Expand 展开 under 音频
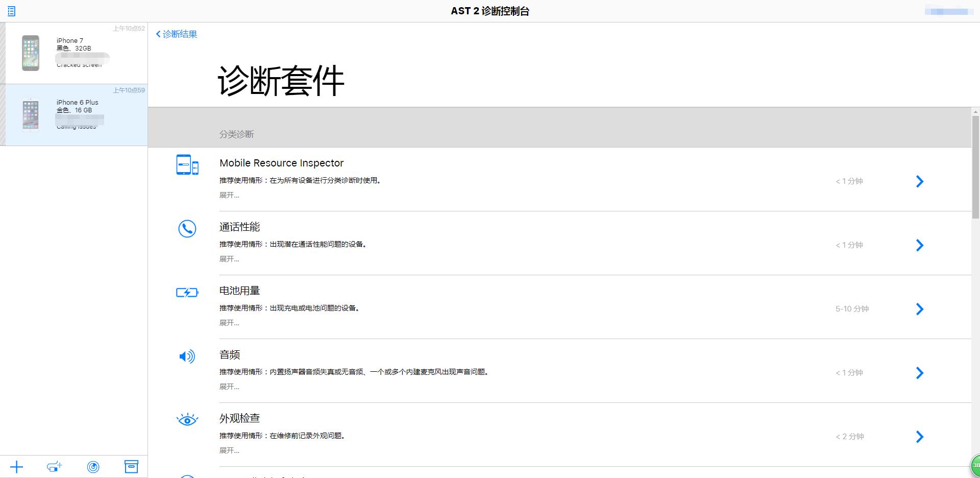Viewport: 980px width, 478px height. 229,387
